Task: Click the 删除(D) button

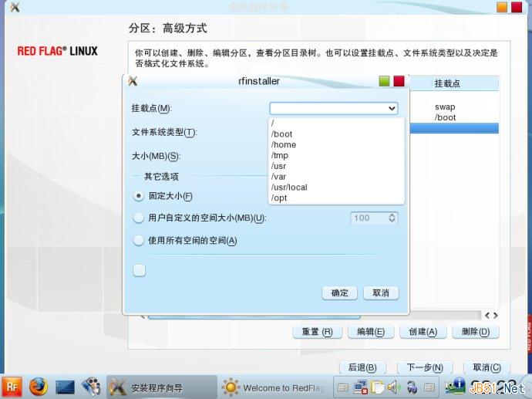Action: point(476,331)
